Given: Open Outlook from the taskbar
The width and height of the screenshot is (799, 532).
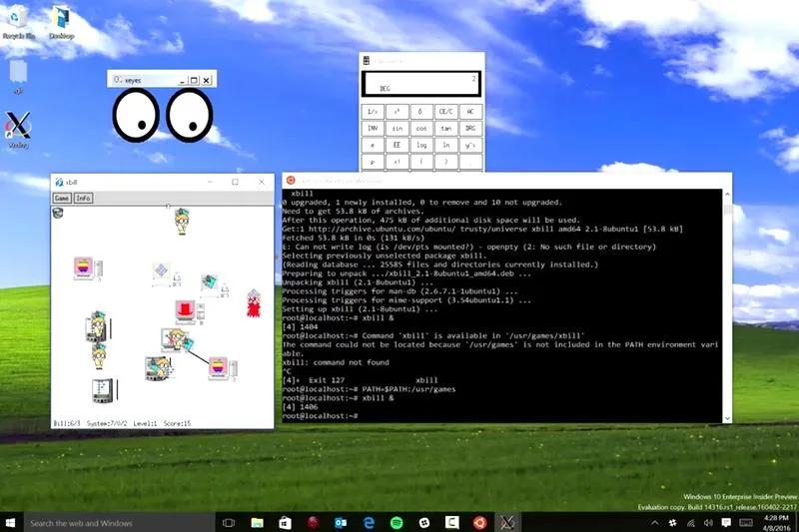Looking at the screenshot, I should pos(341,523).
